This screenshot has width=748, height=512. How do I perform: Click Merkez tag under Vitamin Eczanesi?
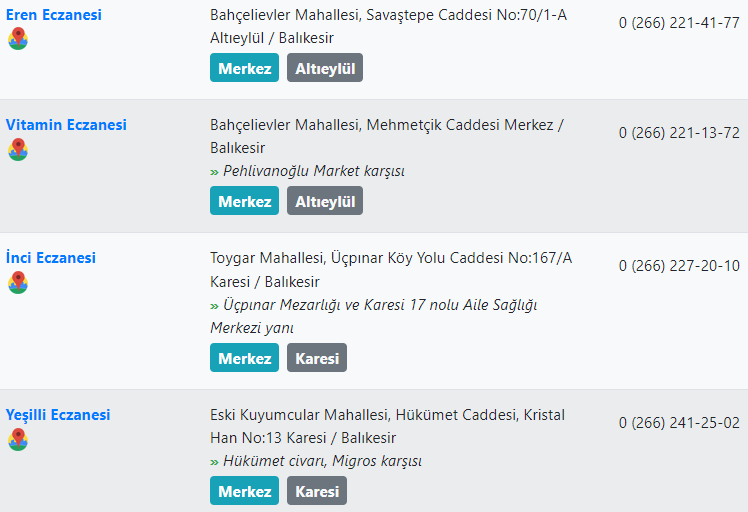click(244, 201)
